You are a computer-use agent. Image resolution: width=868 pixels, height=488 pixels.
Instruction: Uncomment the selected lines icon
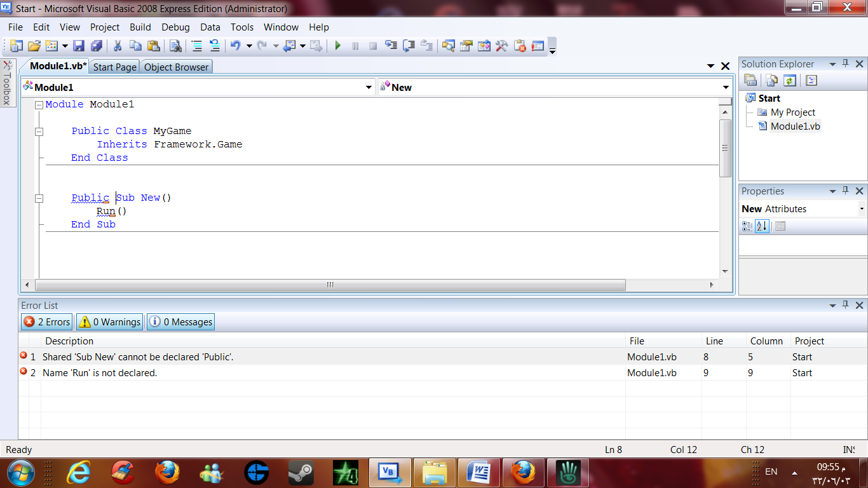(215, 46)
